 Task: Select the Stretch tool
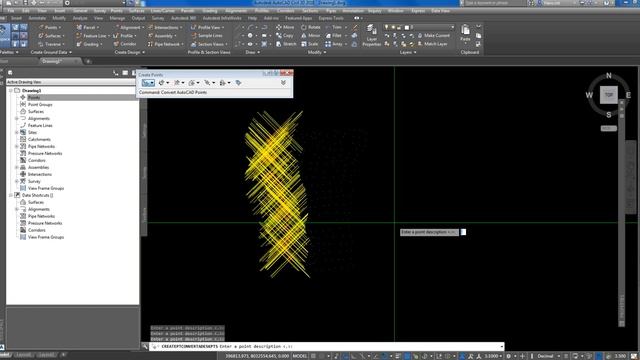click(286, 44)
